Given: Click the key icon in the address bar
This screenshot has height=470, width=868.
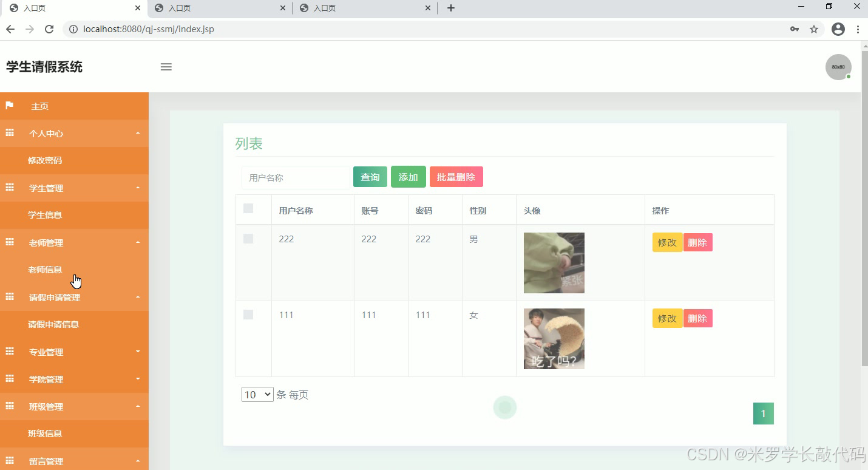Looking at the screenshot, I should (x=794, y=29).
